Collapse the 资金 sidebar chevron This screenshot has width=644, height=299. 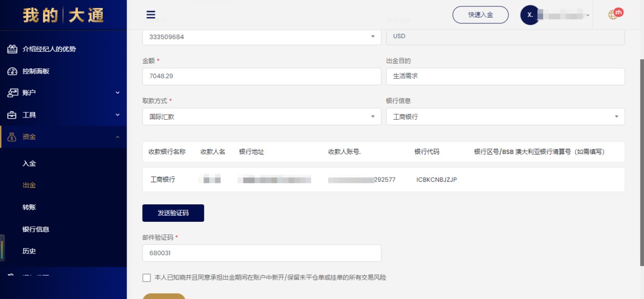118,137
